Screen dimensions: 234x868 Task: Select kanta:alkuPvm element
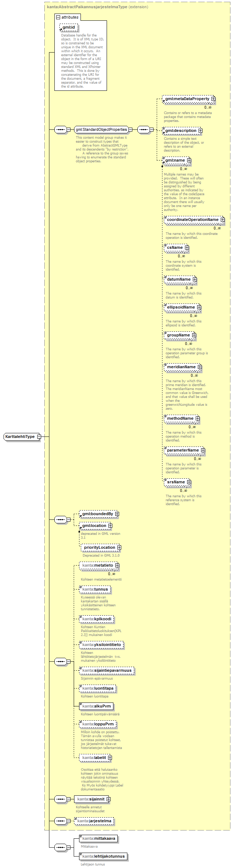(96, 706)
